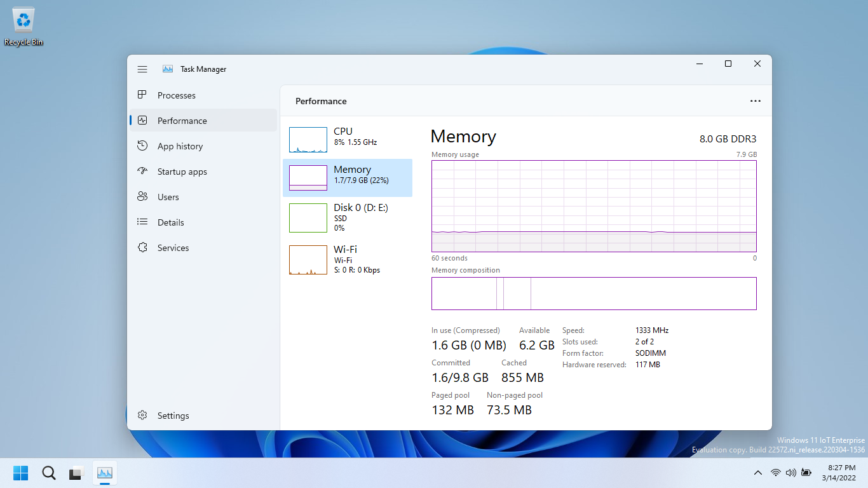
Task: Click the Form factor value SODIMM
Action: click(x=651, y=353)
